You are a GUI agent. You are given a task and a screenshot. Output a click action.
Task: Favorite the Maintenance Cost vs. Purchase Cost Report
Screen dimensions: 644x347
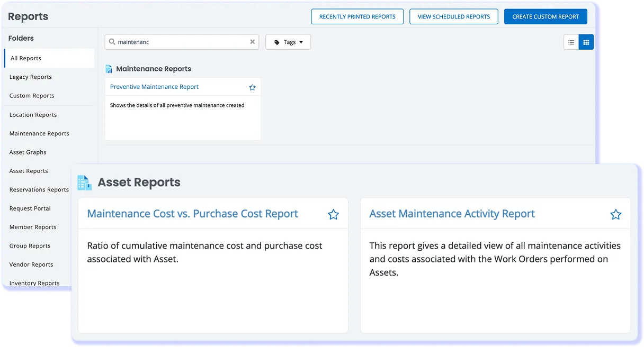(x=333, y=214)
